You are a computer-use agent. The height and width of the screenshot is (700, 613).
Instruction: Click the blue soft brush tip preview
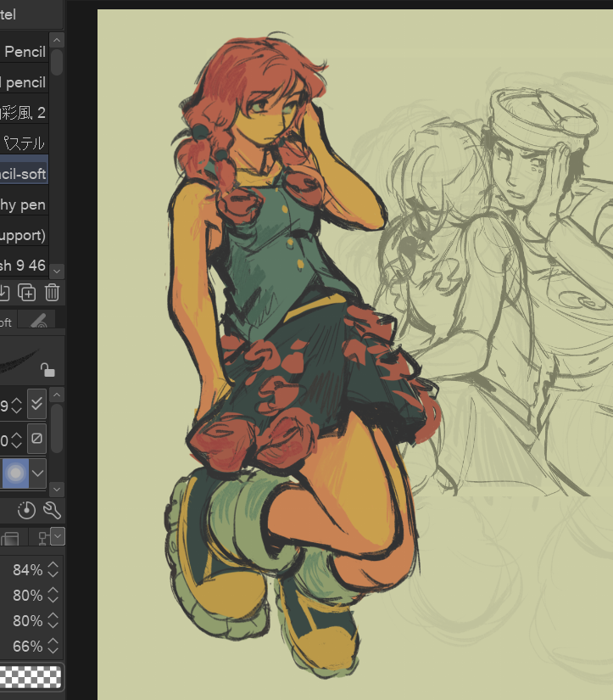[15, 473]
